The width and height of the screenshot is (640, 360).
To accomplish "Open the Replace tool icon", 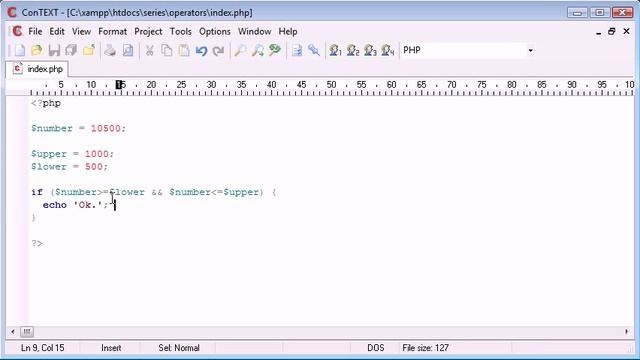I will click(275, 51).
